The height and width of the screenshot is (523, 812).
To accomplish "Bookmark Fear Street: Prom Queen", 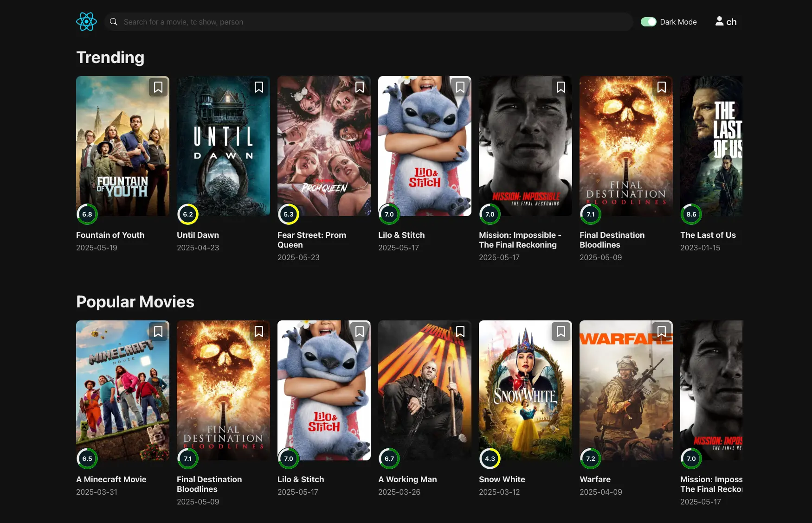I will (x=360, y=87).
